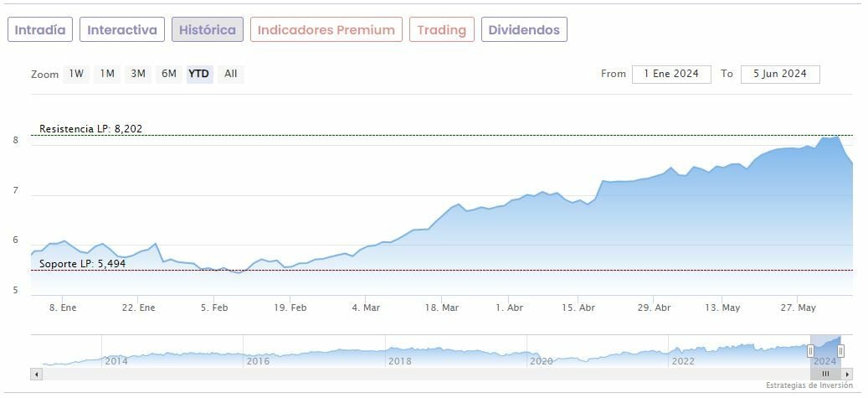Grab the navigator right range handle
Screen dimensions: 868x398
(840, 351)
